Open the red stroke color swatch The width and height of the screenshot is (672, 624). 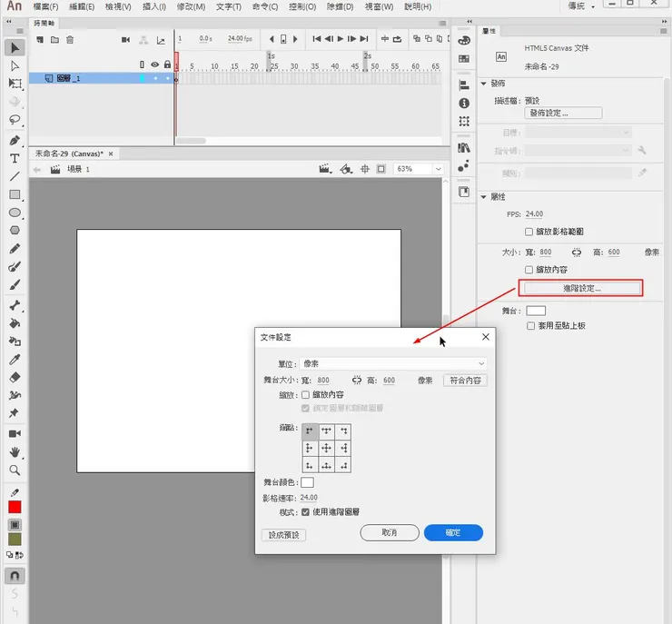point(15,508)
